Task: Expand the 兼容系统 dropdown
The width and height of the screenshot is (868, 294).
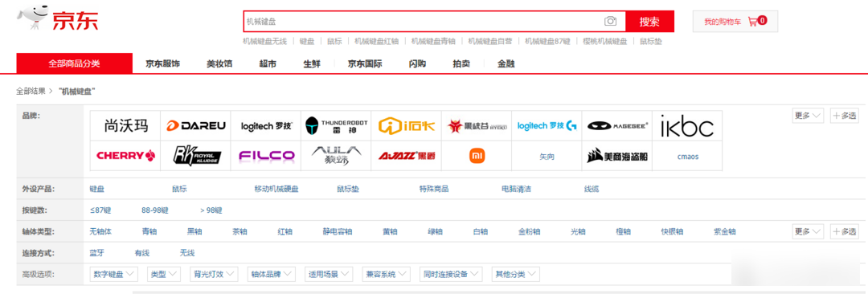Action: 386,274
